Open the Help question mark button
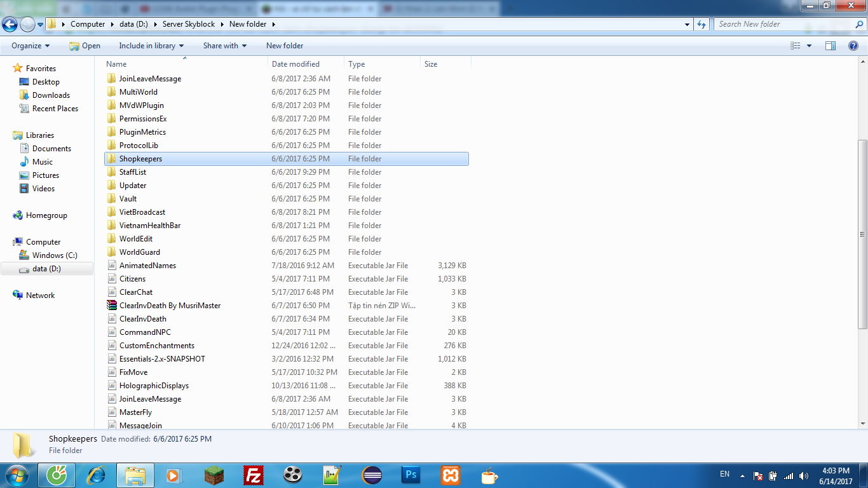 853,46
